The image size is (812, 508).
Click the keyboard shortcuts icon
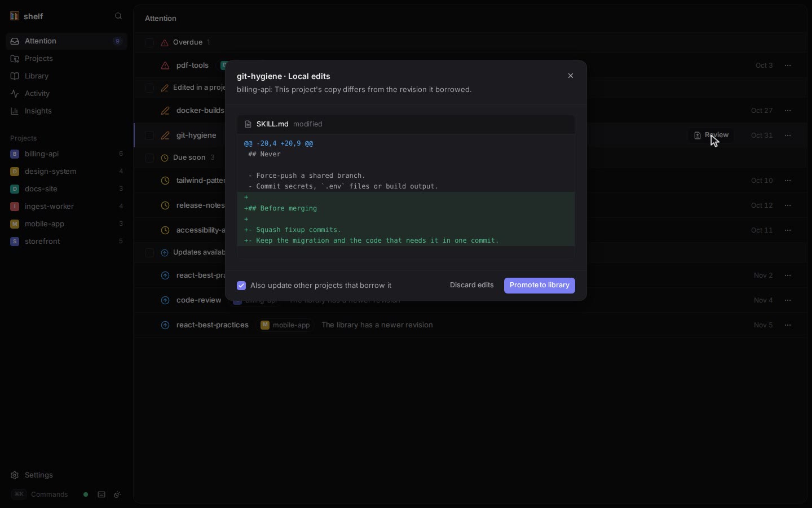tap(101, 495)
